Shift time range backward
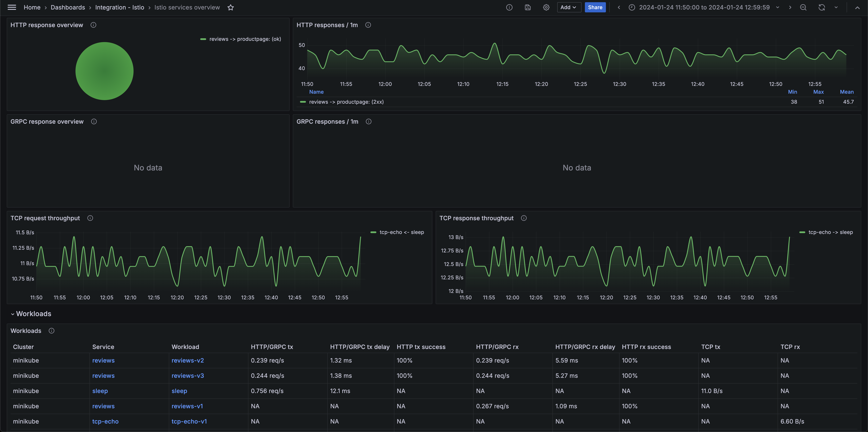868x432 pixels. click(619, 7)
